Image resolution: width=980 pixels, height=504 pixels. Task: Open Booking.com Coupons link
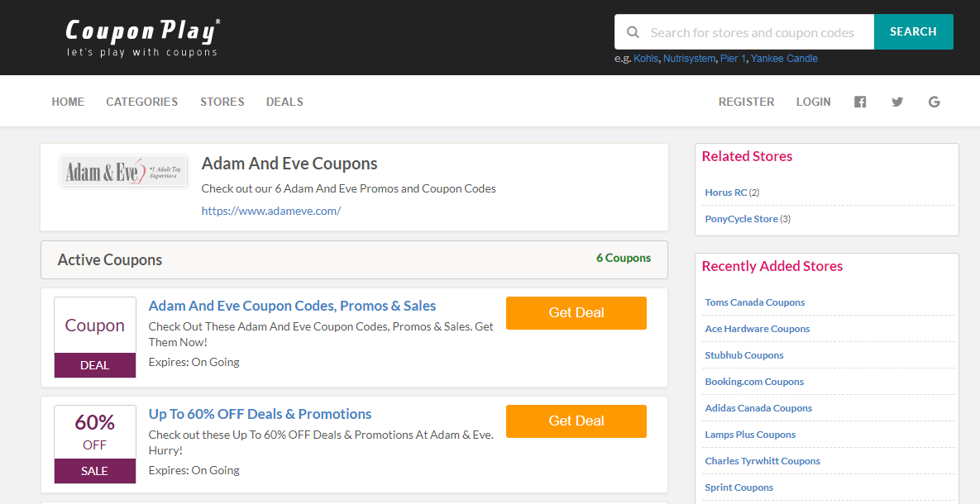pos(754,382)
